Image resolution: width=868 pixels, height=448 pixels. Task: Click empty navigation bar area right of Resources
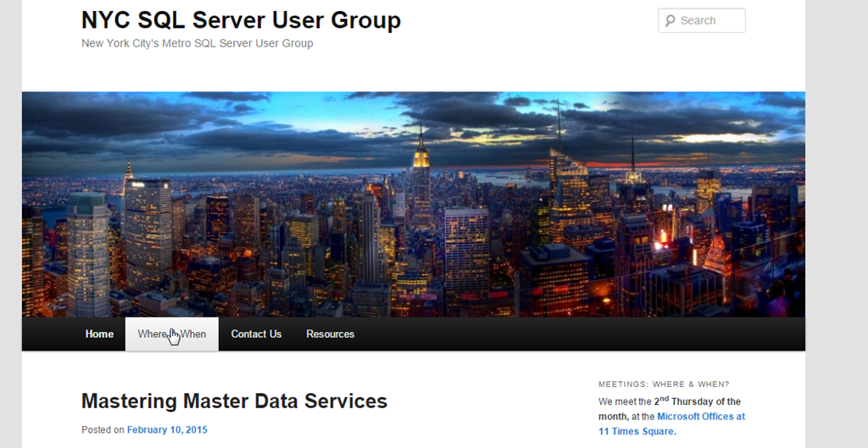coord(576,335)
